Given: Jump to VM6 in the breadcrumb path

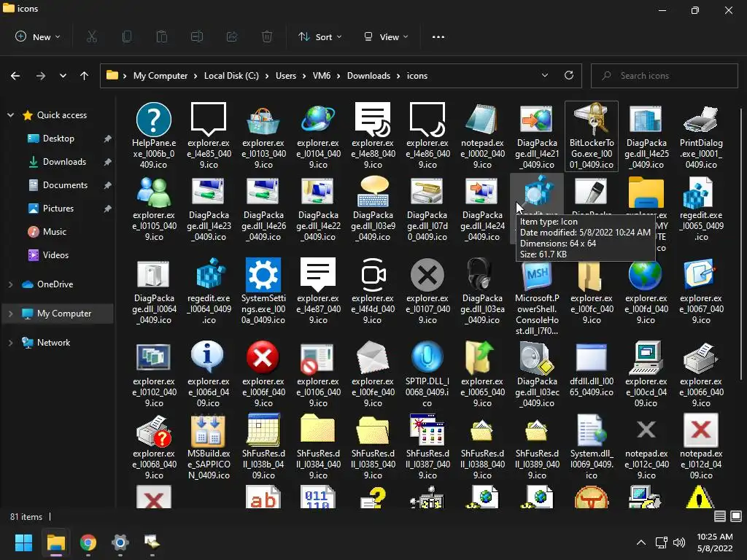Looking at the screenshot, I should 322,76.
